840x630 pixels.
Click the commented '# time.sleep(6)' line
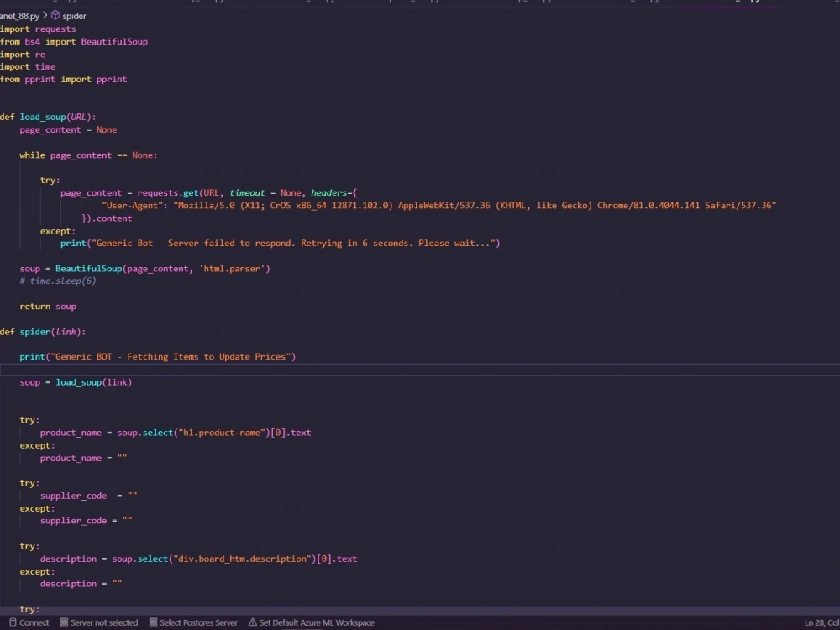click(x=58, y=281)
